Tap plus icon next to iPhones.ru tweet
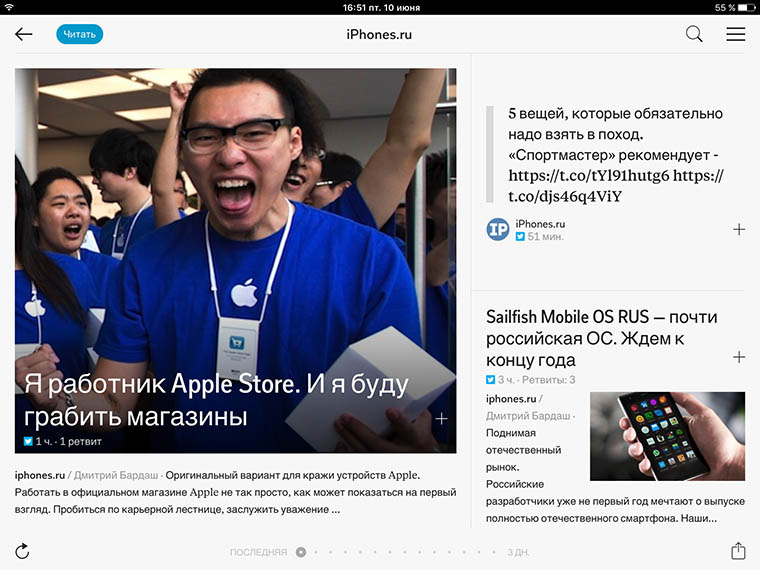Image resolution: width=760 pixels, height=570 pixels. tap(739, 229)
